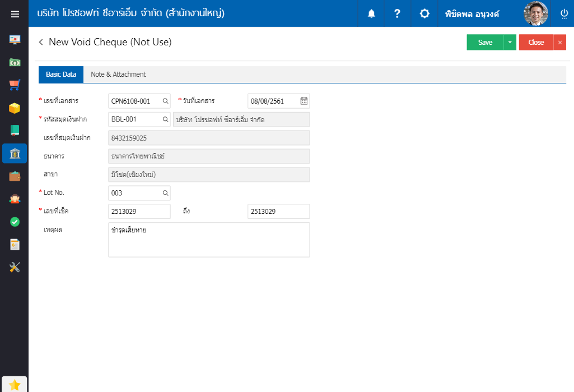Click the X next to Close
This screenshot has width=574, height=392.
(x=560, y=43)
